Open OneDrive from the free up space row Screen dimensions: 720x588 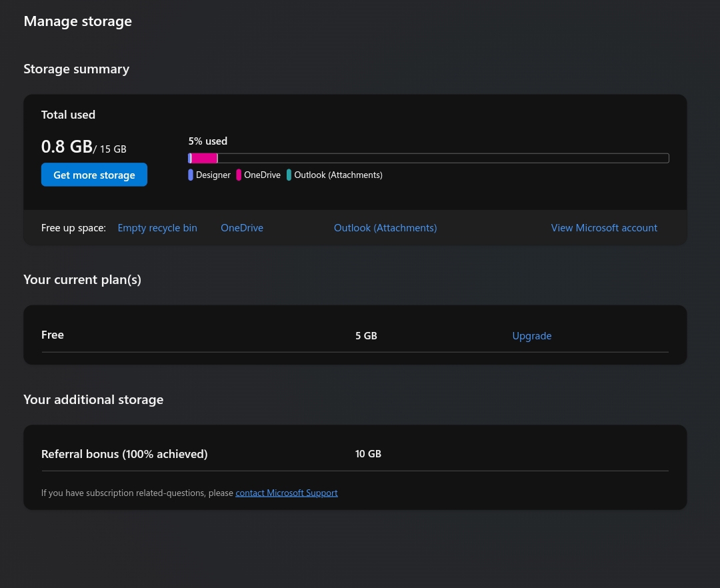241,227
